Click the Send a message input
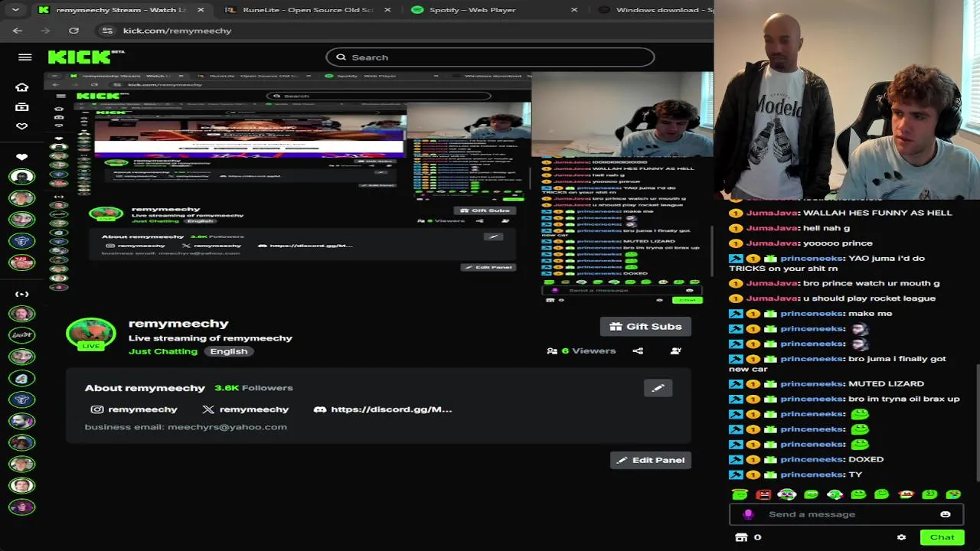Image resolution: width=980 pixels, height=551 pixels. (x=846, y=514)
